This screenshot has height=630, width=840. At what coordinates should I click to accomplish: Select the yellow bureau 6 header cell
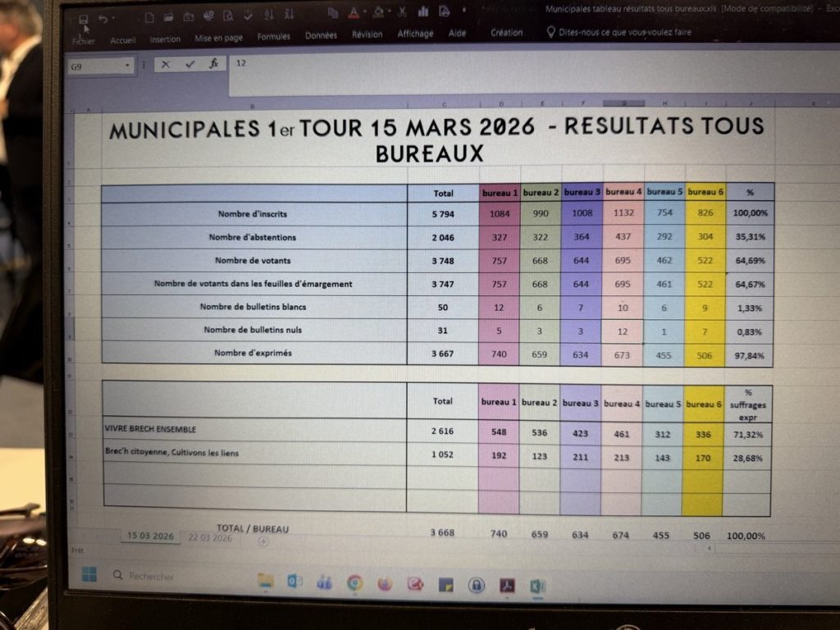coord(705,192)
